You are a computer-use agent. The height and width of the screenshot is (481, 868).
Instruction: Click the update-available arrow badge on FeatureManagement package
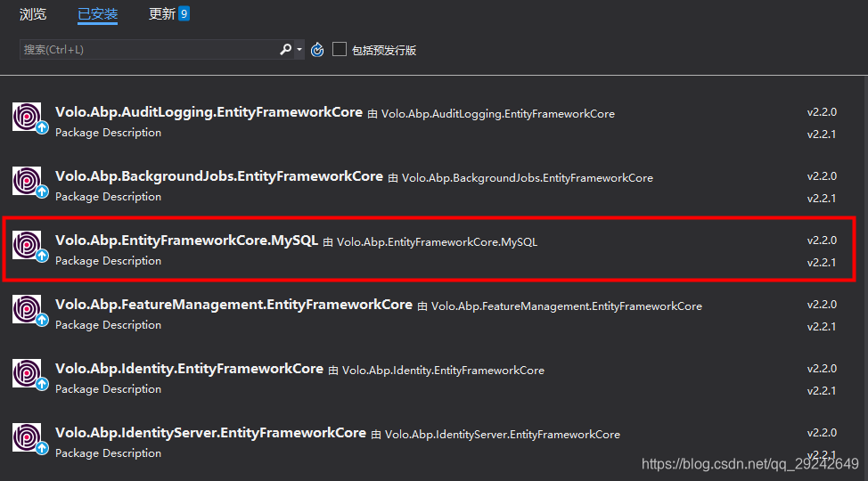tap(42, 321)
